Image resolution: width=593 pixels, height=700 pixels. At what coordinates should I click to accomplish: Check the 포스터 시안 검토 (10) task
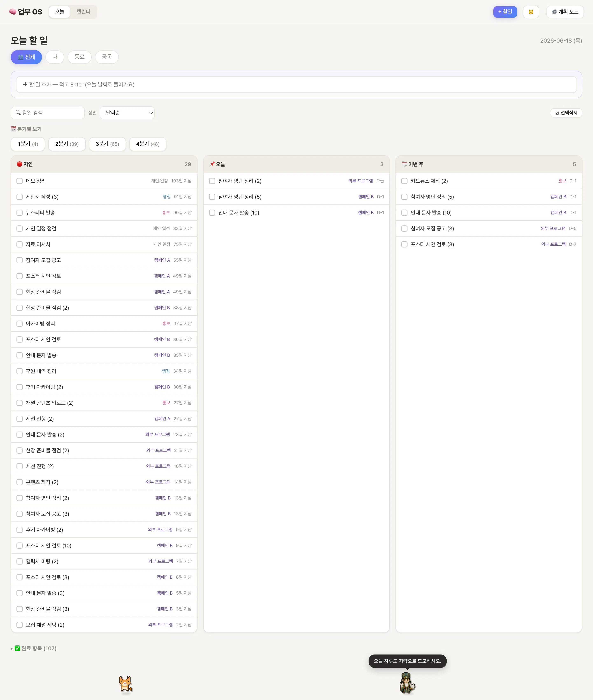coord(20,545)
